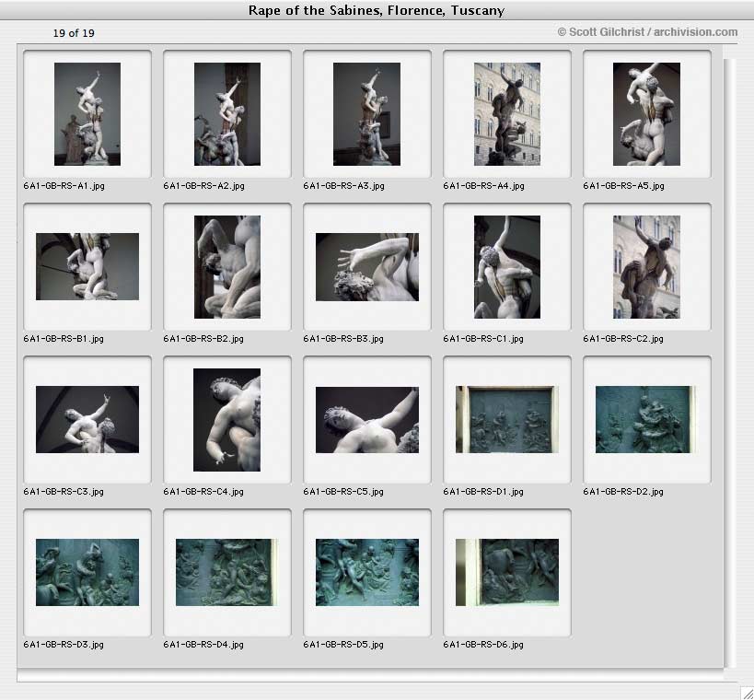Click the label 6A1-GB-RS-B1.jpg
754x700 pixels.
(64, 339)
